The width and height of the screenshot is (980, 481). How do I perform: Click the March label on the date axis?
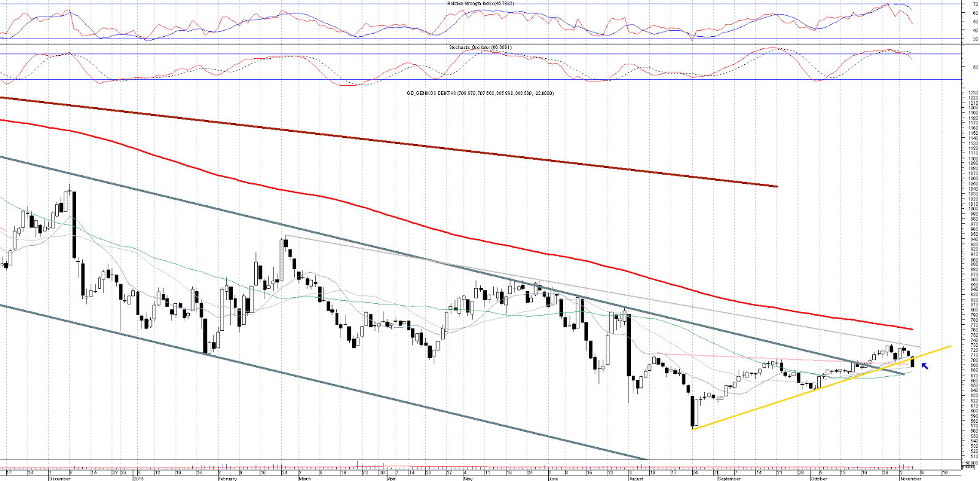(304, 479)
